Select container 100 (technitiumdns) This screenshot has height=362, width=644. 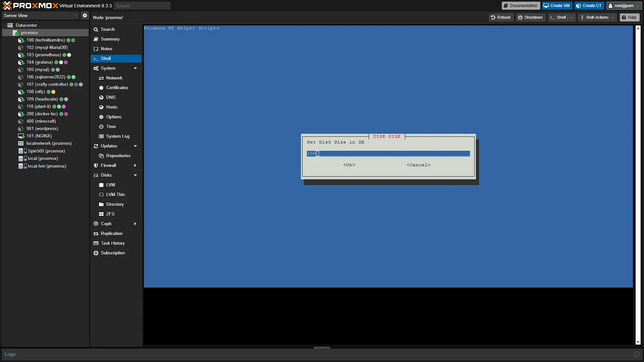pyautogui.click(x=46, y=40)
